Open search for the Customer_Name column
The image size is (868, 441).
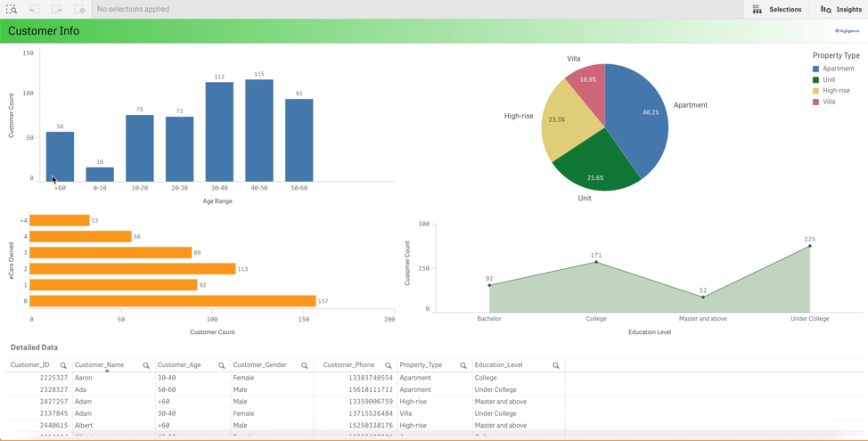point(146,365)
